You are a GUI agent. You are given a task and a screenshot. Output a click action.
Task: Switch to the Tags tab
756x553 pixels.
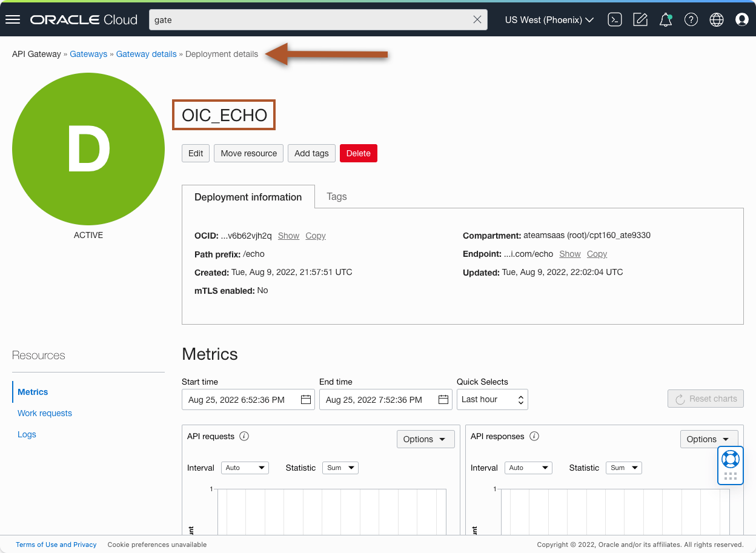click(x=337, y=196)
